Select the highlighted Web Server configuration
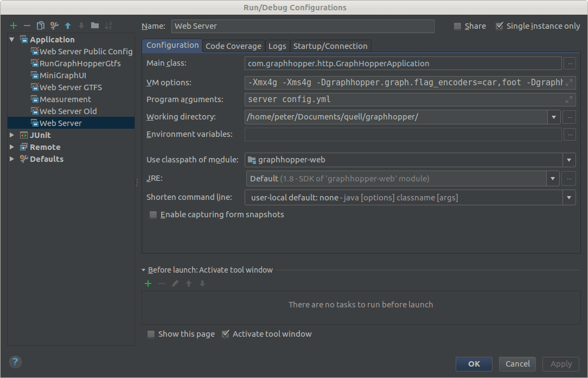Image resolution: width=588 pixels, height=378 pixels. 71,123
